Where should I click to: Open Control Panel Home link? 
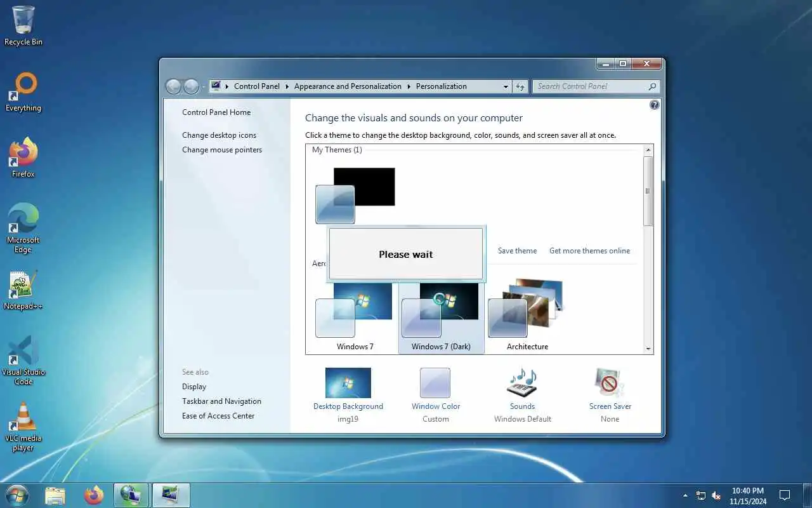tap(216, 112)
